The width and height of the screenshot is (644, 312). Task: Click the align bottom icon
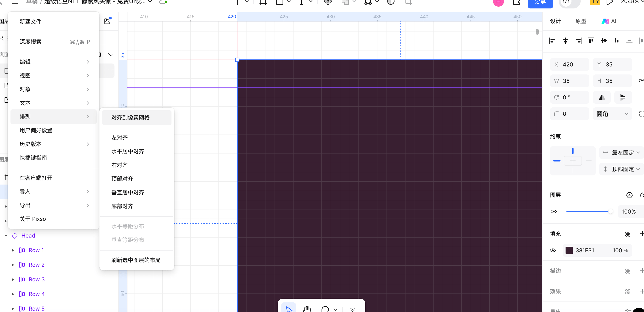click(616, 41)
